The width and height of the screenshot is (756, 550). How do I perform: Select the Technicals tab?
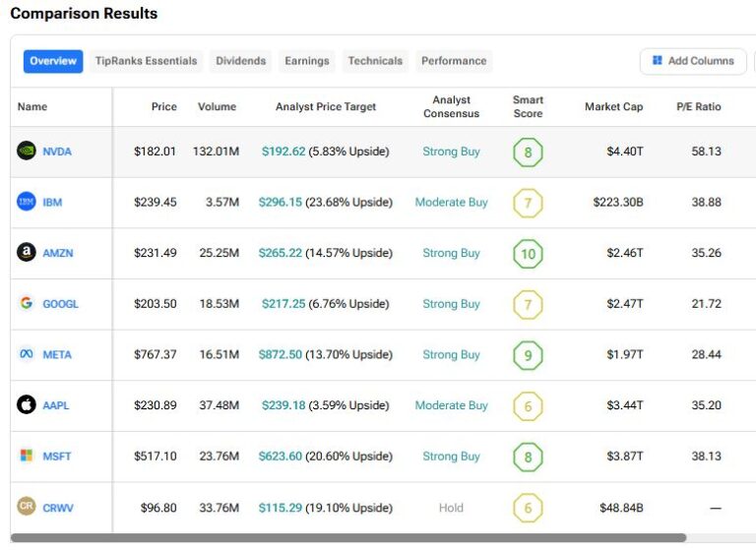click(x=375, y=61)
